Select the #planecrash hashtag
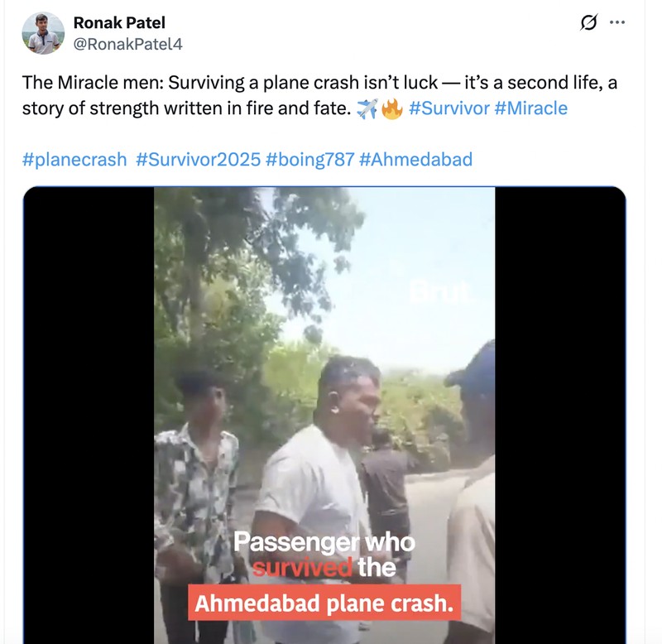Screen dimensions: 662x644 (74, 158)
